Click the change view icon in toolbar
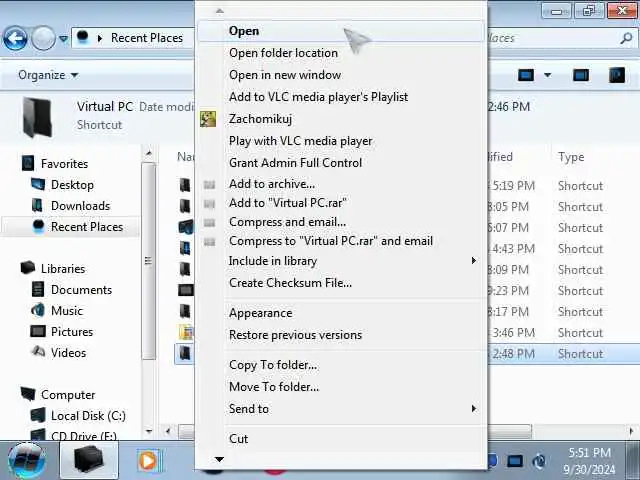 point(526,75)
